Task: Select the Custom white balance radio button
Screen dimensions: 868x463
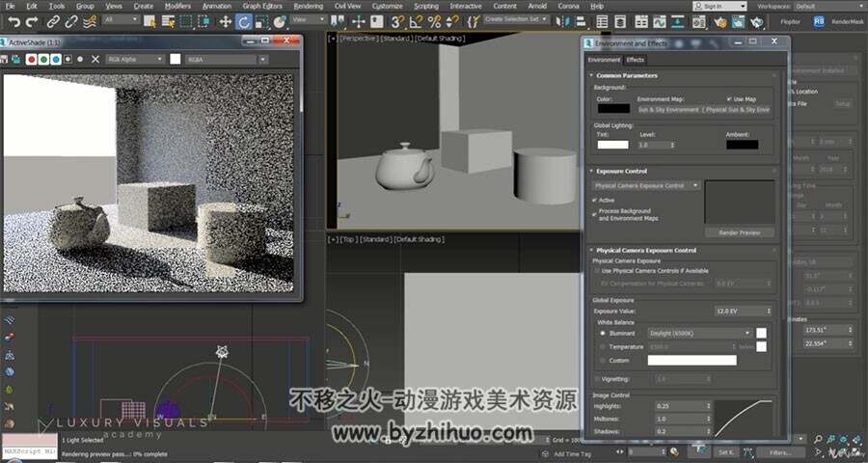Action: (x=603, y=360)
